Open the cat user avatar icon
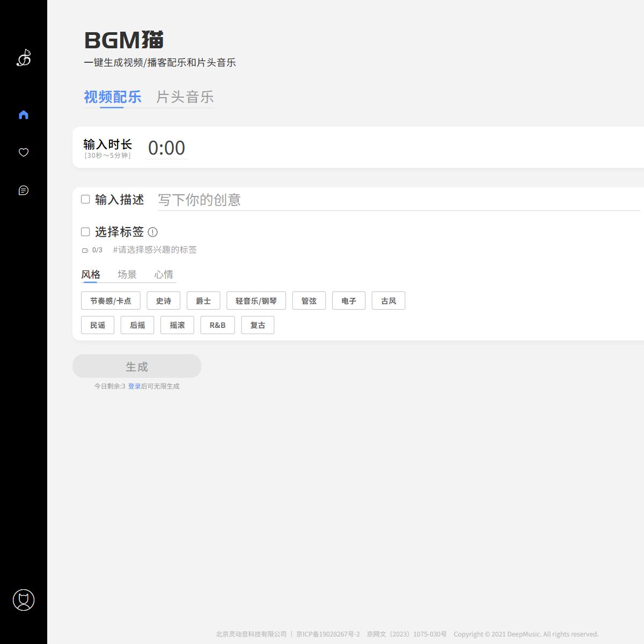The height and width of the screenshot is (644, 644). pyautogui.click(x=24, y=600)
